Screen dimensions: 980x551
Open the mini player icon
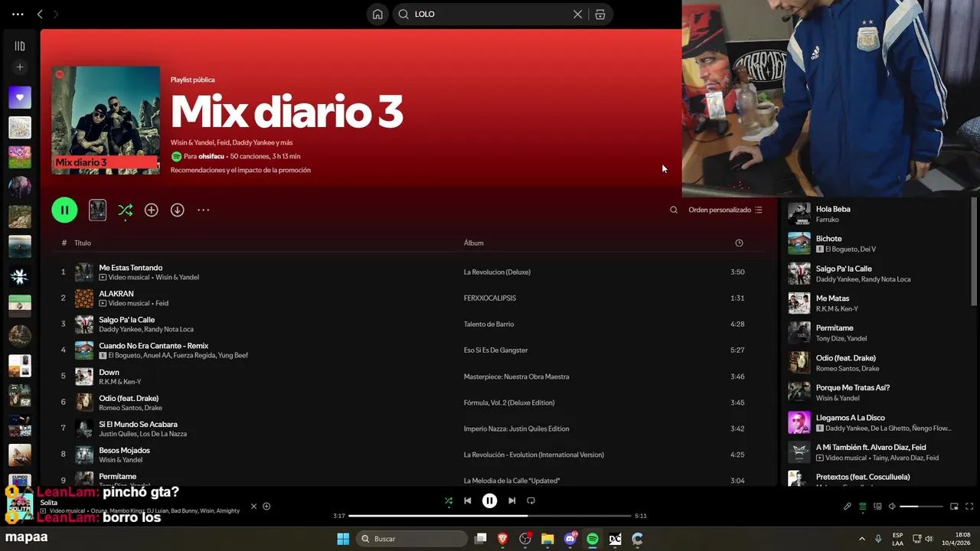pos(954,507)
